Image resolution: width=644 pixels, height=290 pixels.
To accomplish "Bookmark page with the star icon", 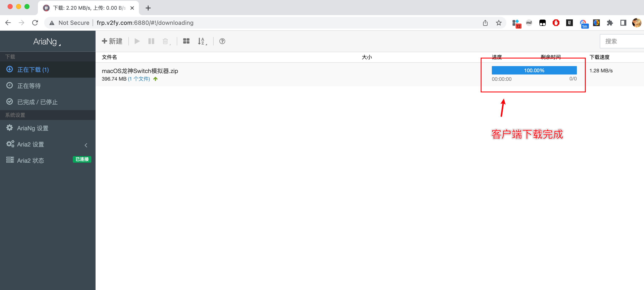I will pos(499,23).
